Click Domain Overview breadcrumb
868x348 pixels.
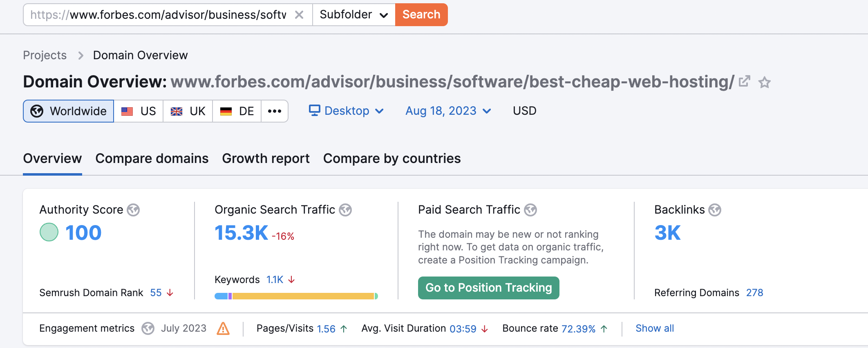(140, 55)
